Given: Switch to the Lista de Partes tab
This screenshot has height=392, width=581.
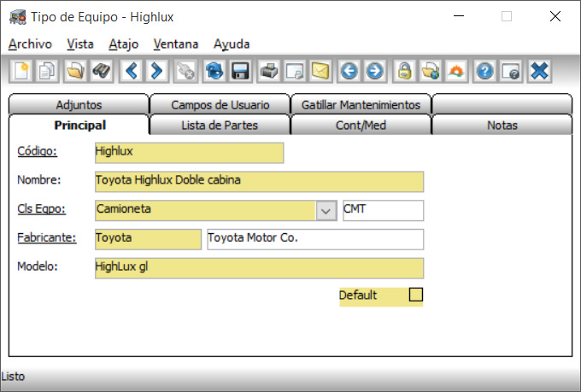Looking at the screenshot, I should 220,126.
